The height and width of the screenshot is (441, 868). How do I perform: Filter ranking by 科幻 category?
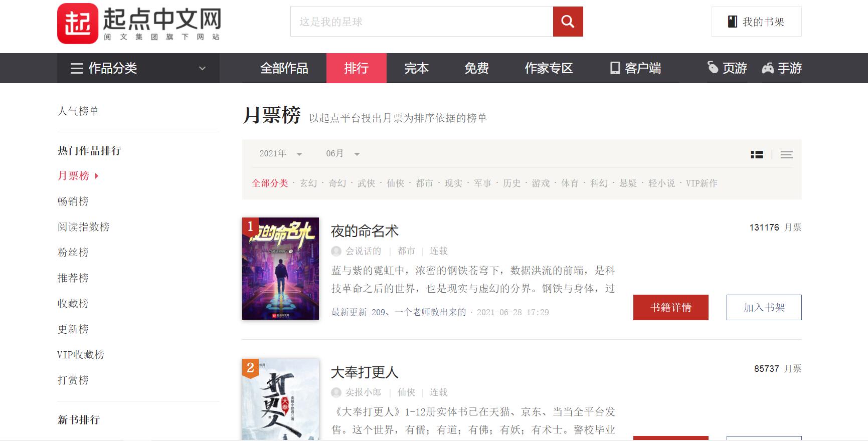[599, 183]
